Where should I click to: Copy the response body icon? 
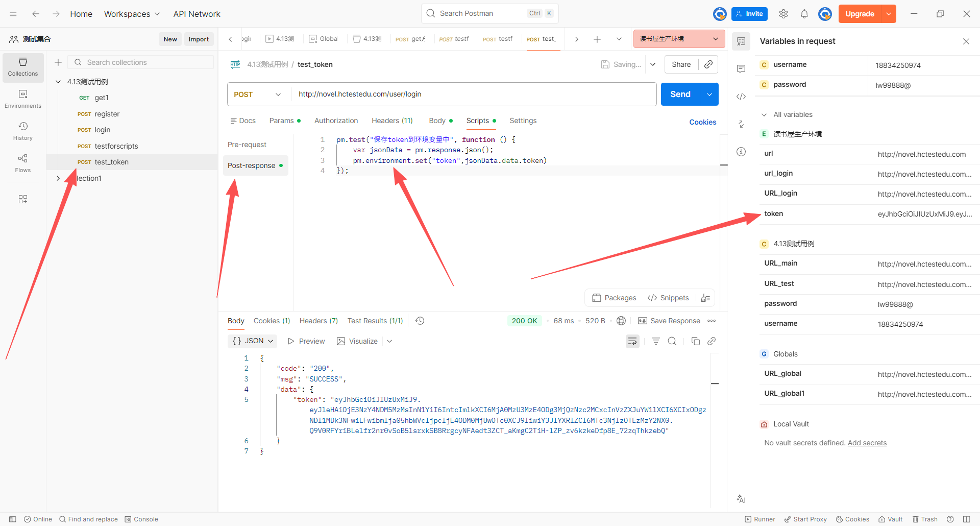coord(695,341)
